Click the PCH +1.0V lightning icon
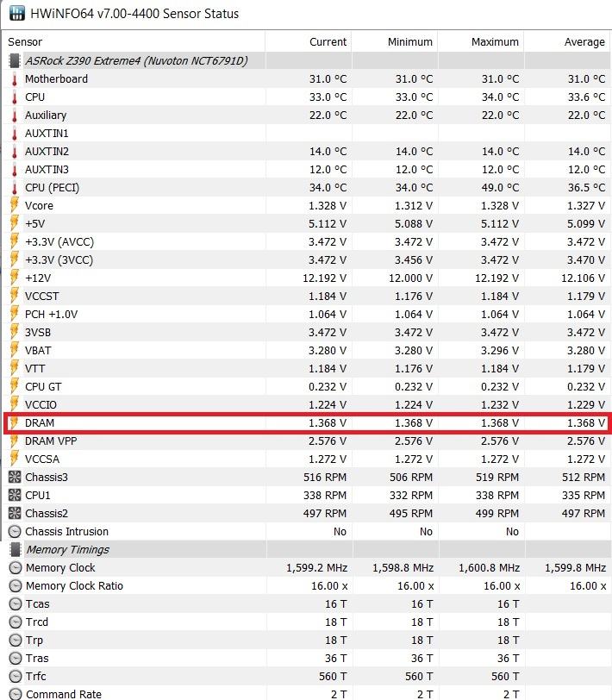 [15, 315]
